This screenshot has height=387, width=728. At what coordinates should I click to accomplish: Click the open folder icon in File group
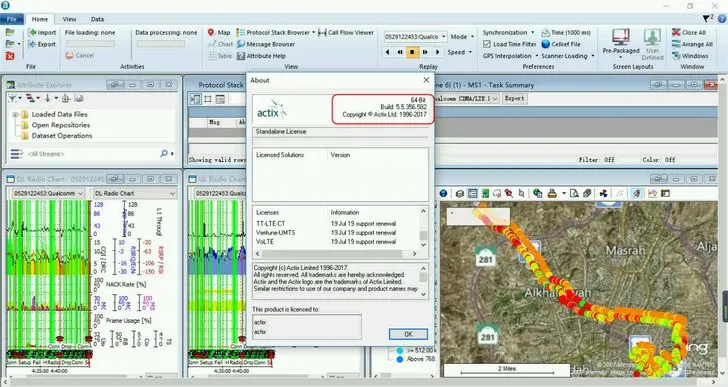click(10, 32)
